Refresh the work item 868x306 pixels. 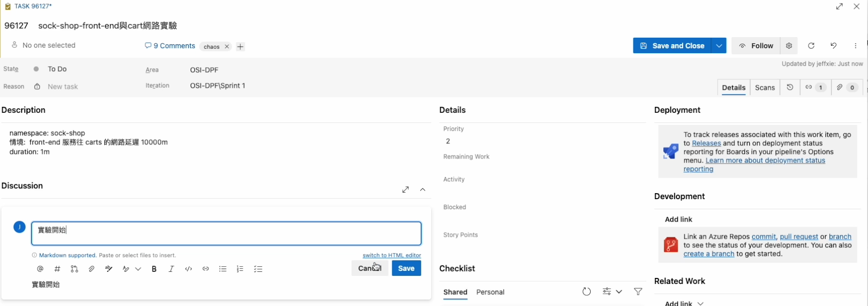[x=811, y=46]
